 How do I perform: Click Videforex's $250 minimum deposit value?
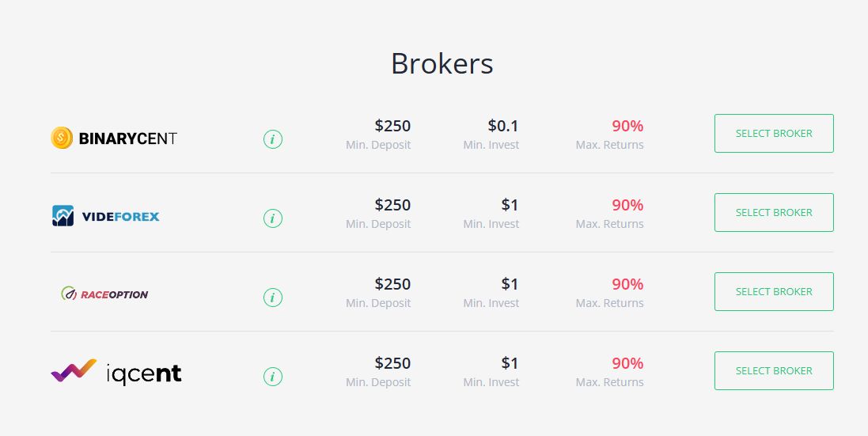point(392,205)
